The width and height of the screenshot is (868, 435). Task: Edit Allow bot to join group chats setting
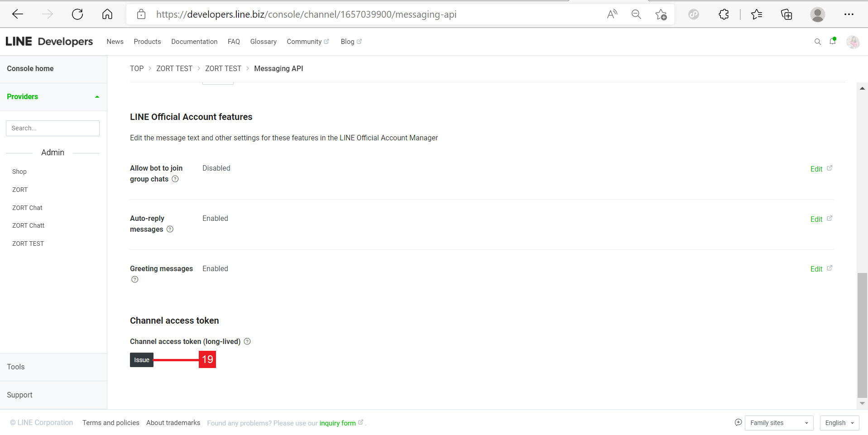pyautogui.click(x=821, y=169)
